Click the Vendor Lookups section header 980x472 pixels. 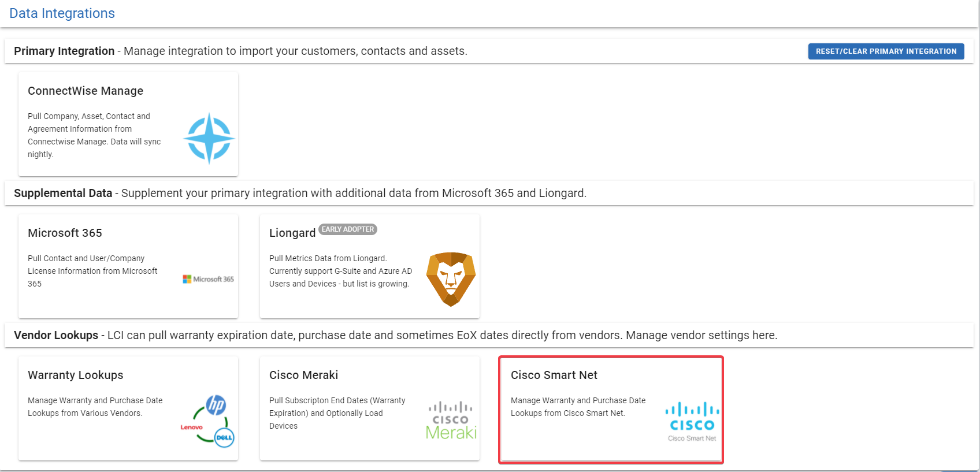click(x=55, y=335)
